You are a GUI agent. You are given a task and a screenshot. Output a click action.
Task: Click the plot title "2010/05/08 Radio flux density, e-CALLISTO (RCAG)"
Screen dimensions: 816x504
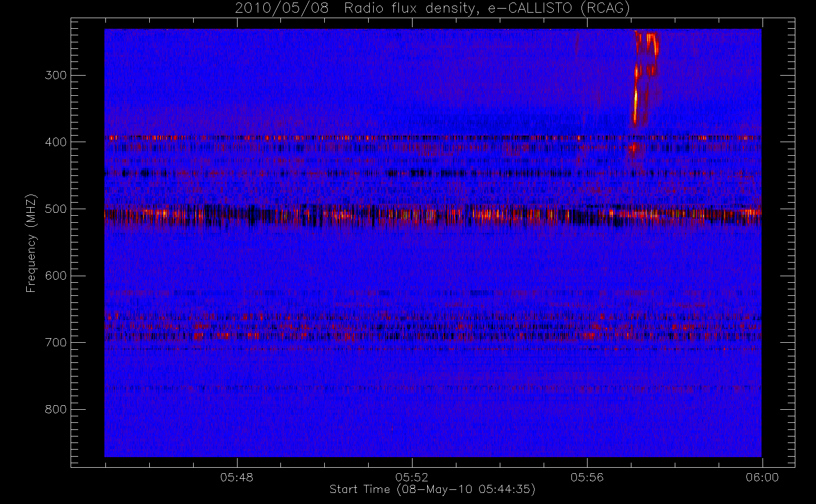tap(432, 9)
